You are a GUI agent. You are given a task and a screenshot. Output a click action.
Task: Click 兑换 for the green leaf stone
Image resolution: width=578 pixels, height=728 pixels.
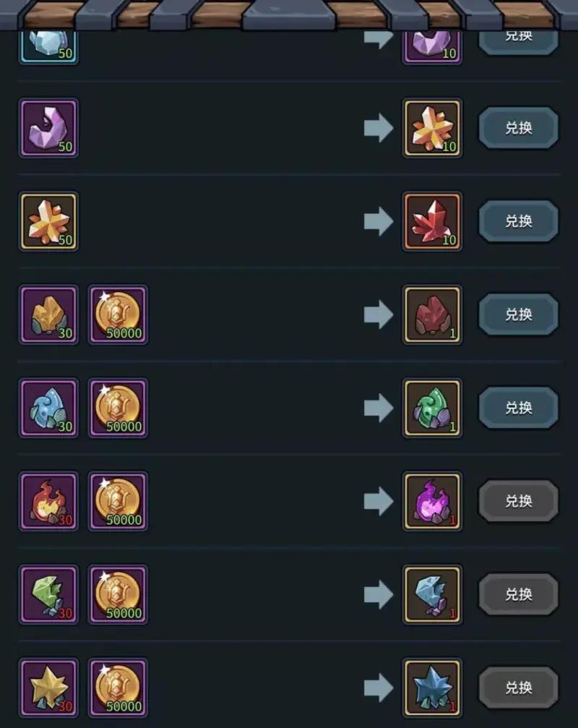coord(518,408)
